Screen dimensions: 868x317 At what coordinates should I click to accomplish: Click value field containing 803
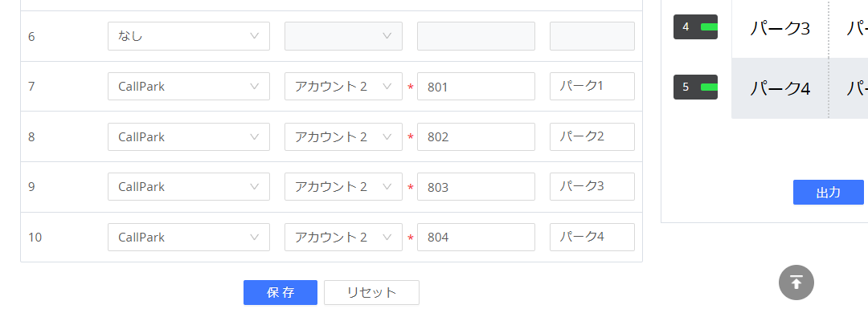476,187
